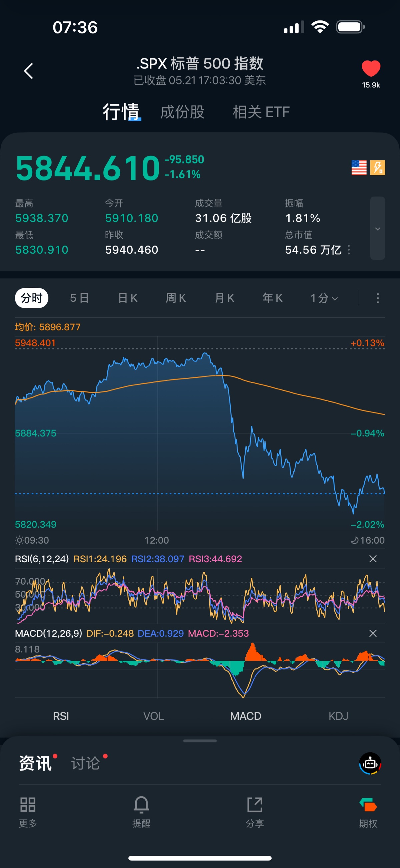Tap the 振幅 1.81% value

pyautogui.click(x=302, y=218)
